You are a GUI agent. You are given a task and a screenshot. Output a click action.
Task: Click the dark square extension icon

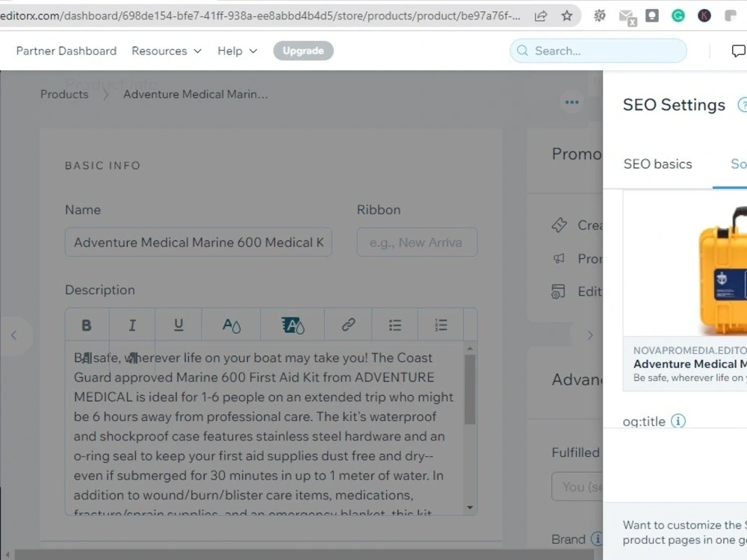pyautogui.click(x=651, y=16)
